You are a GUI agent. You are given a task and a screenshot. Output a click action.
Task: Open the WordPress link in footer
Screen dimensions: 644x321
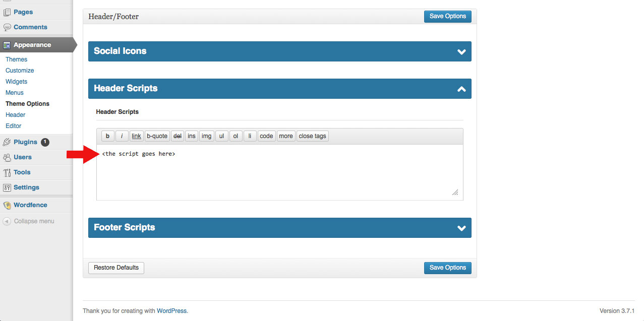pyautogui.click(x=171, y=311)
